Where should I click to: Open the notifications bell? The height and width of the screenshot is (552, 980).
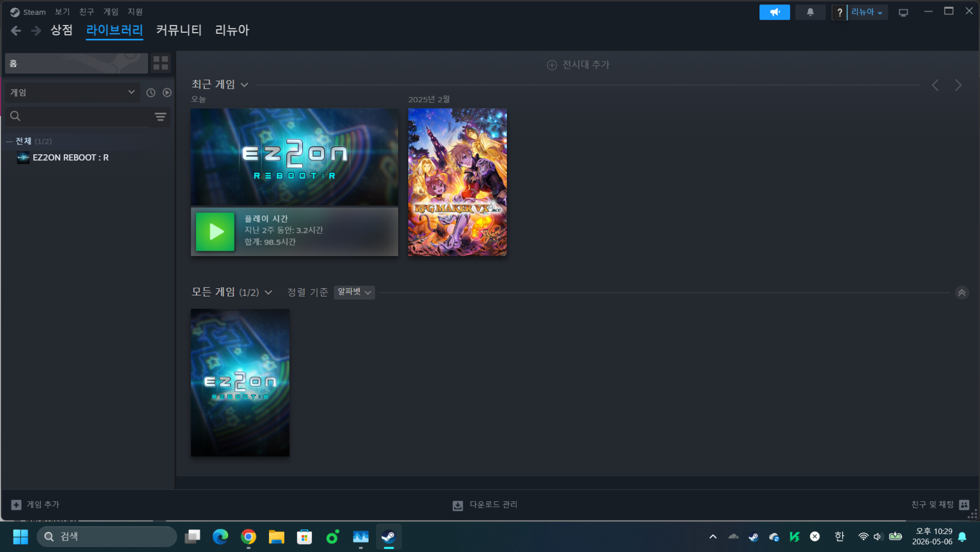[810, 12]
